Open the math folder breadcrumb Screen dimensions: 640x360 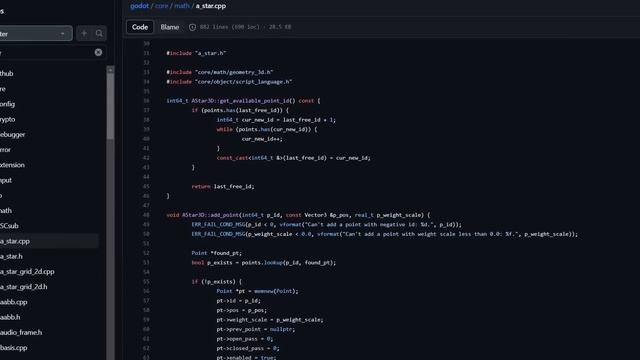(x=182, y=6)
